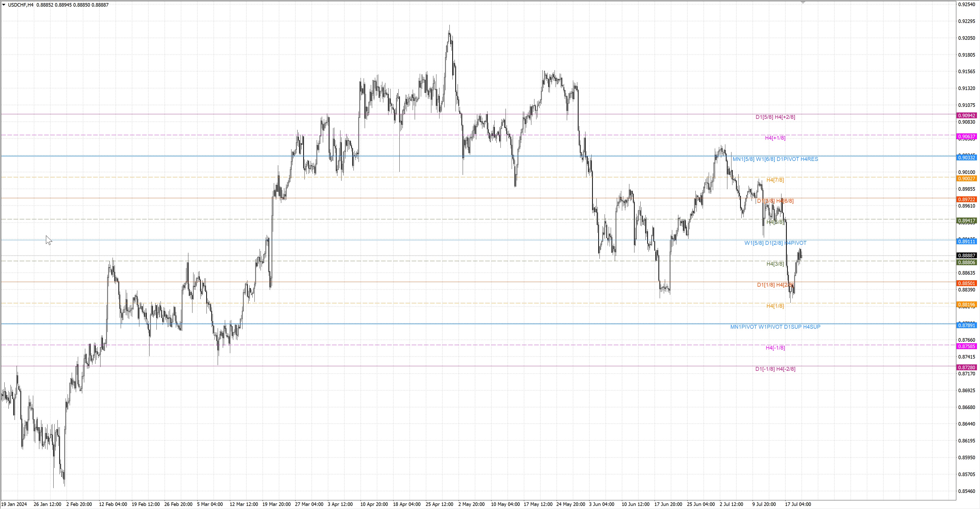Click the magenta 0.87585 price tag
This screenshot has width=980, height=509.
966,346
